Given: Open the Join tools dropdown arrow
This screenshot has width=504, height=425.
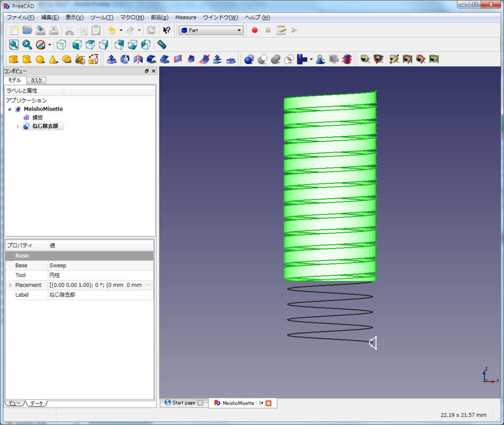Looking at the screenshot, I should point(311,59).
